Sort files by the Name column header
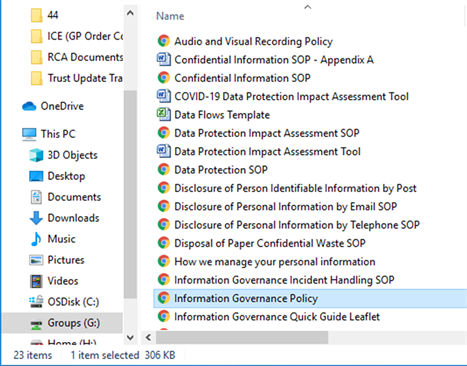Viewport: 467px width, 366px height. pos(170,16)
